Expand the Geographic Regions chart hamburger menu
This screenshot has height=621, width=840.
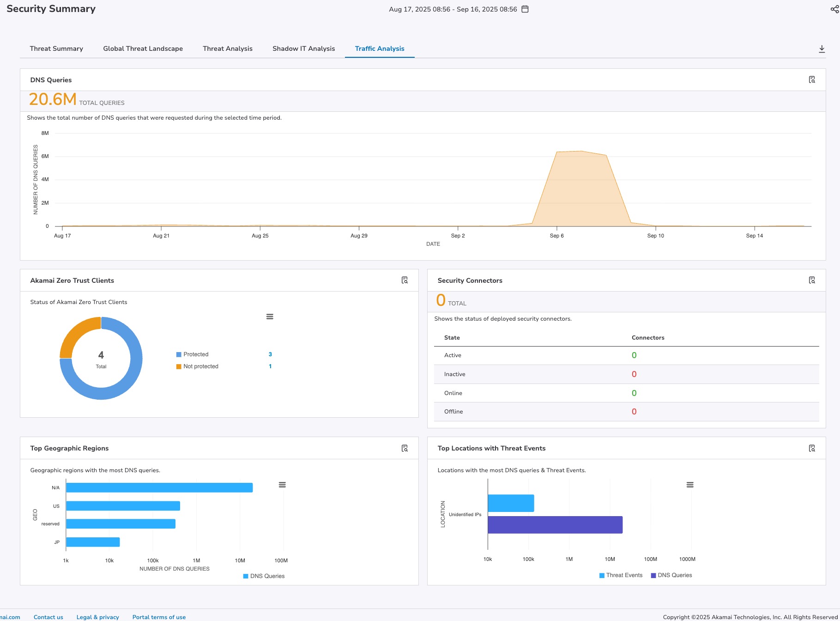coord(282,485)
